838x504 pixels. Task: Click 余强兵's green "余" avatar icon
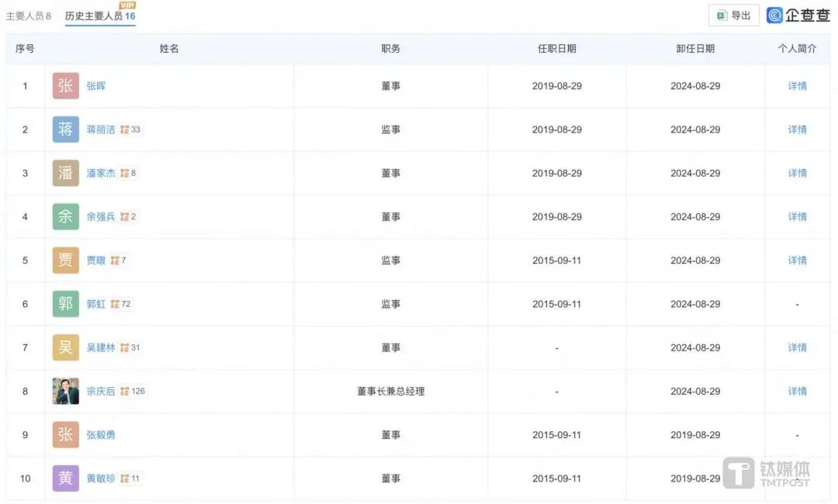65,216
